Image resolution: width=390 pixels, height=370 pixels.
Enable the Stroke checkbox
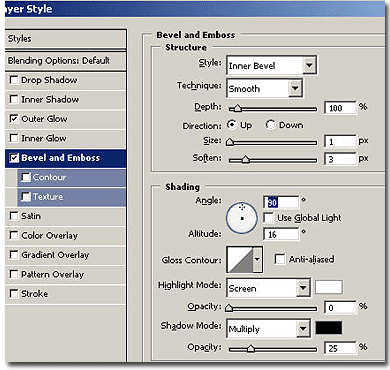(14, 294)
